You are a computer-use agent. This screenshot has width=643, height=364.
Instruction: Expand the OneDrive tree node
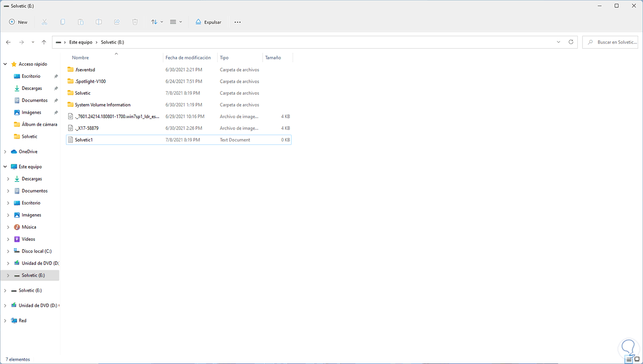pos(5,151)
